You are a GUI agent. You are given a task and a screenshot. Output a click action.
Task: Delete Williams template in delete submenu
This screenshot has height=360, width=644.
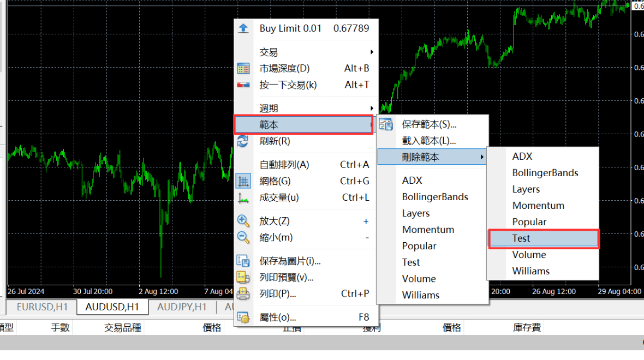[x=543, y=271]
